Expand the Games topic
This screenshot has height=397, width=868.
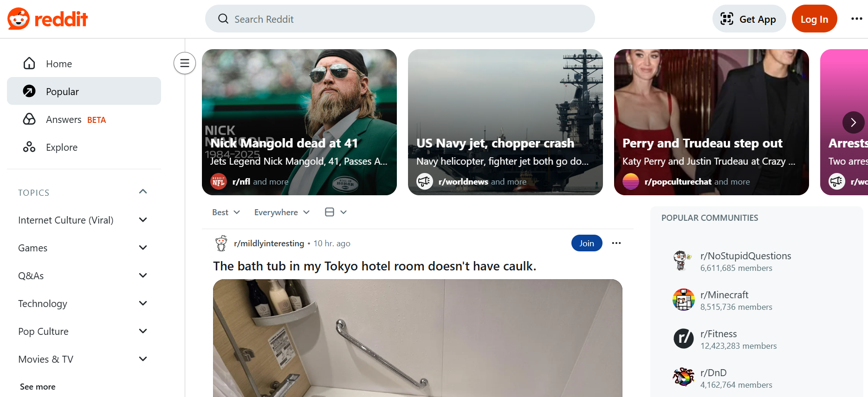[x=143, y=247]
